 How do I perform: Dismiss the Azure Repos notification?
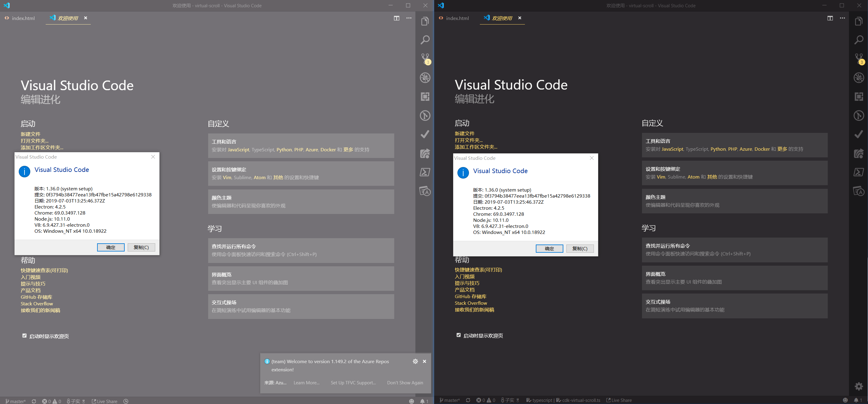pos(424,361)
